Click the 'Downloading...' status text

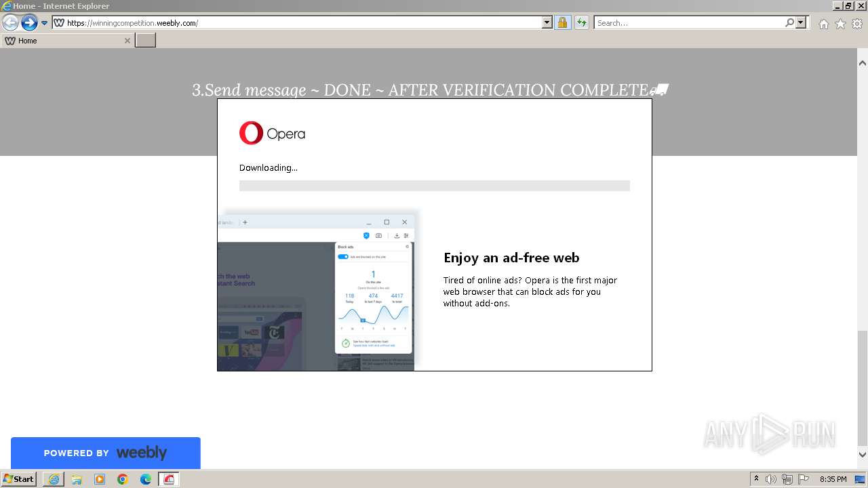pyautogui.click(x=269, y=167)
